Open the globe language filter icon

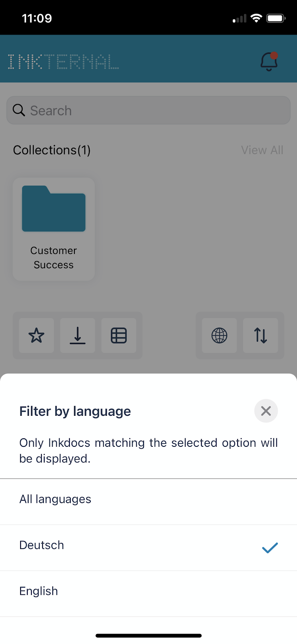[219, 335]
